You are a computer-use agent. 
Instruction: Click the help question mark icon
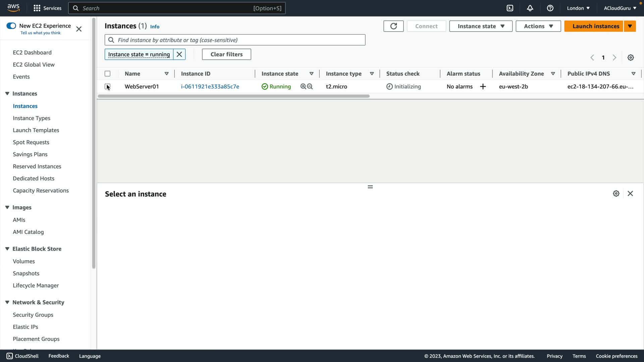550,8
